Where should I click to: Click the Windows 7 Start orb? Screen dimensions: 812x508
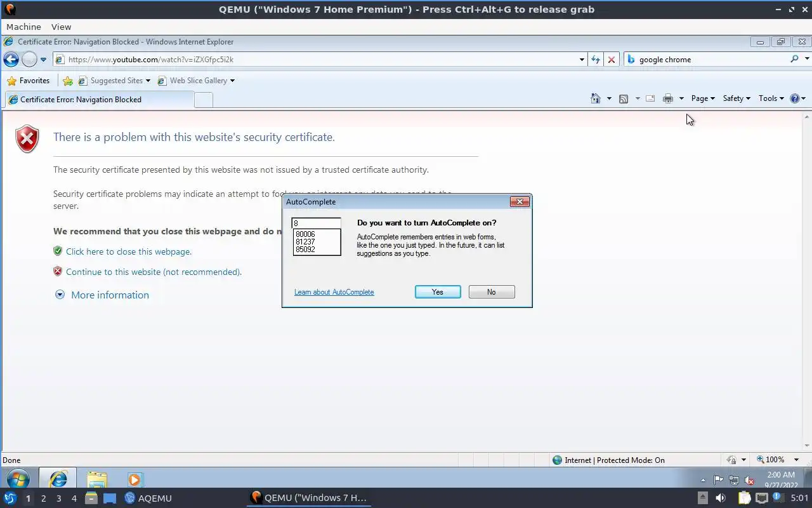[17, 479]
